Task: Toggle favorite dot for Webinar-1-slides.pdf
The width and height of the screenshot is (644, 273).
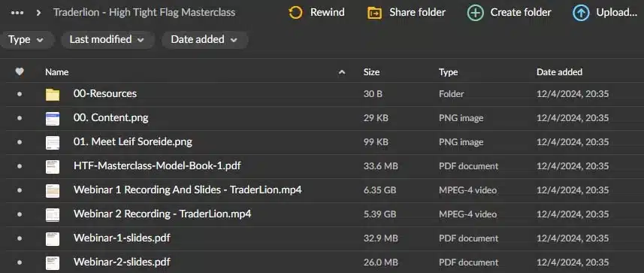Action: pyautogui.click(x=20, y=238)
